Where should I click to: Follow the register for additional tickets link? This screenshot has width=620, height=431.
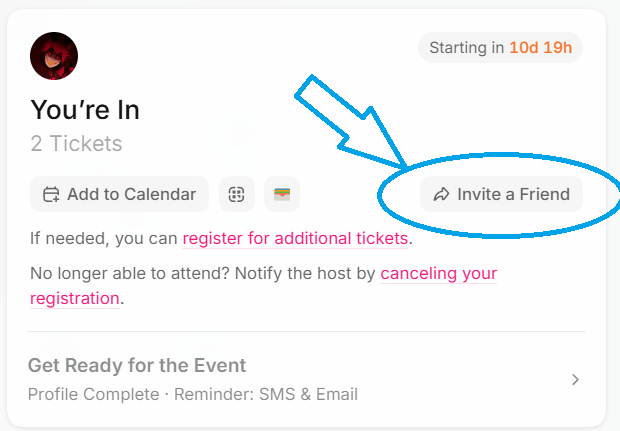coord(295,239)
